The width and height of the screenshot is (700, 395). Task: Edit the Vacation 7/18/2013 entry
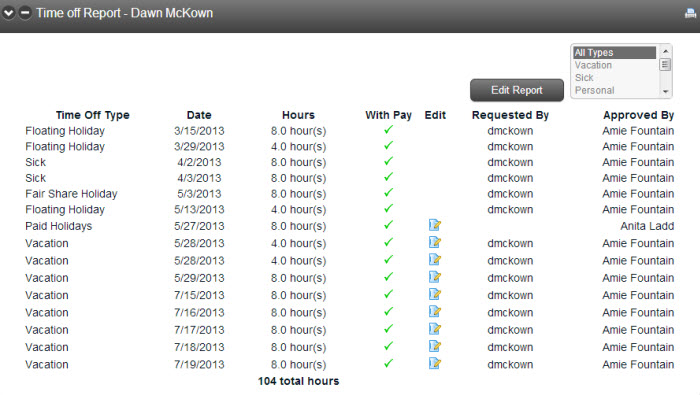click(435, 346)
